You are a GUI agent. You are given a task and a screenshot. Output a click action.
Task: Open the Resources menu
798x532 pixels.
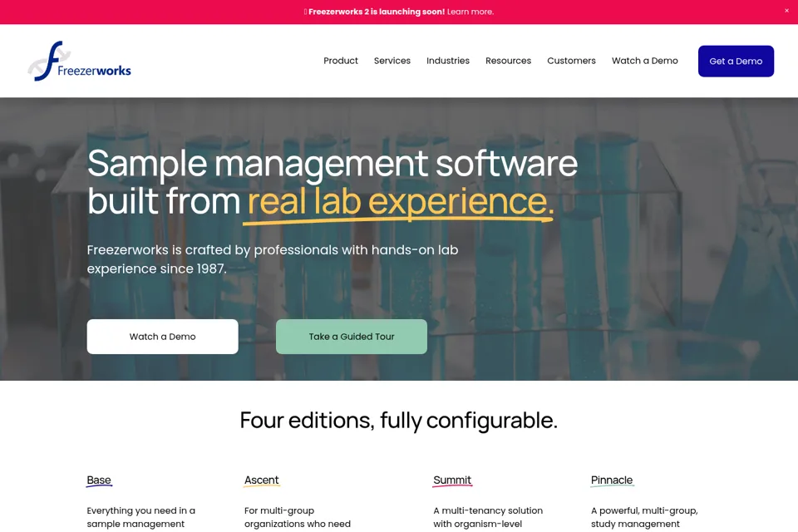point(508,61)
